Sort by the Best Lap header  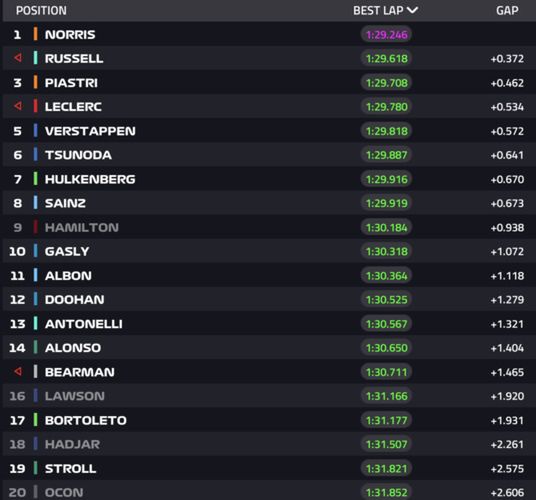tap(378, 11)
